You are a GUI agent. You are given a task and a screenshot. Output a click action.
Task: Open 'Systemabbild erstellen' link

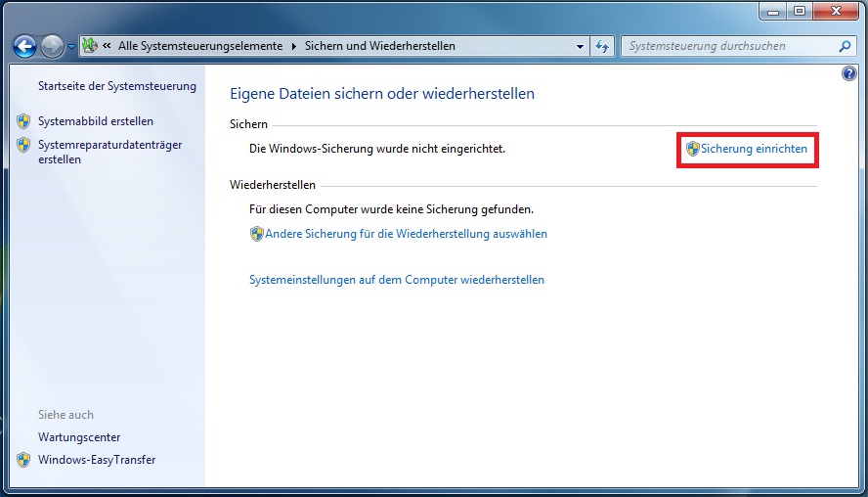click(96, 121)
